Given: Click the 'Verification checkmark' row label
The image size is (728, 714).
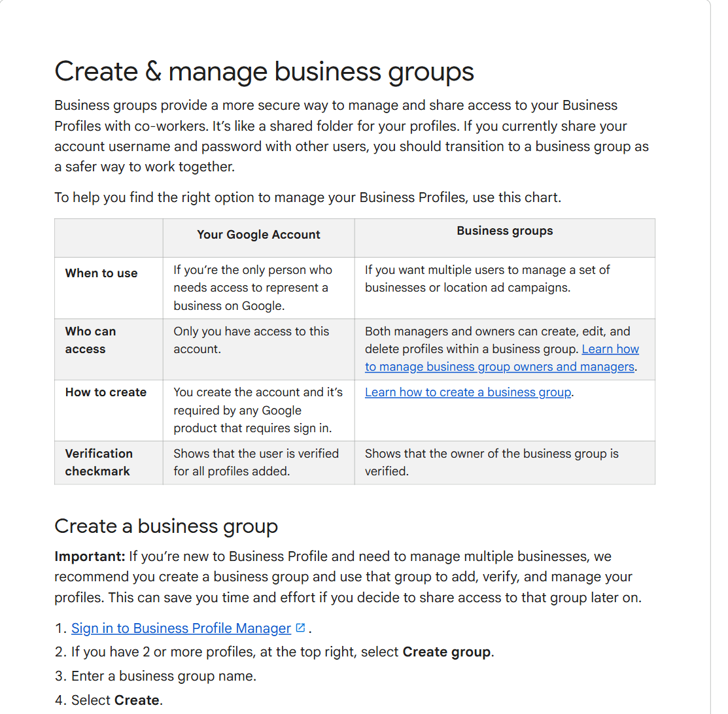Looking at the screenshot, I should 99,462.
